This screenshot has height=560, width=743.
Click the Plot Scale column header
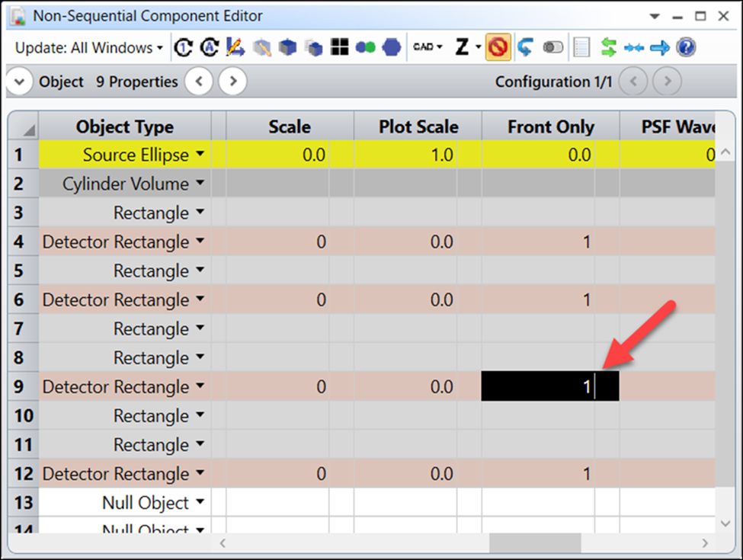tap(418, 127)
